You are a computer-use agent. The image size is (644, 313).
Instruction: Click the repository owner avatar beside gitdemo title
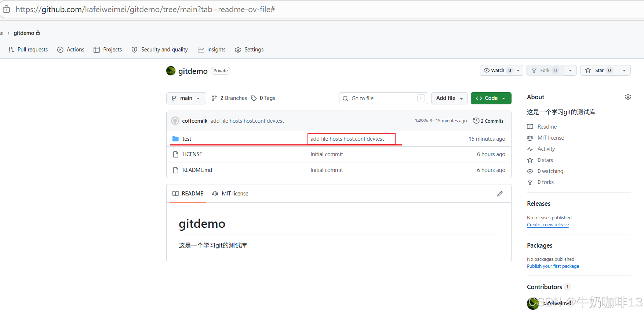[x=171, y=71]
